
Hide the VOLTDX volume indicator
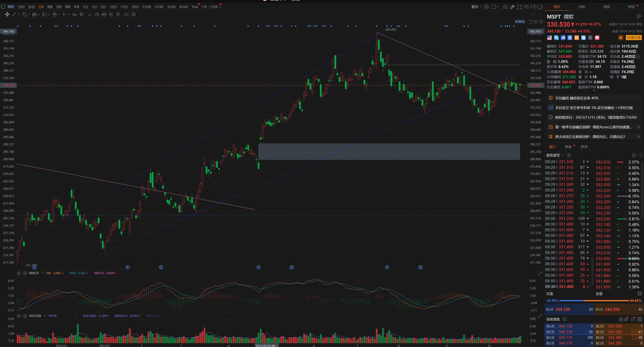[25, 316]
